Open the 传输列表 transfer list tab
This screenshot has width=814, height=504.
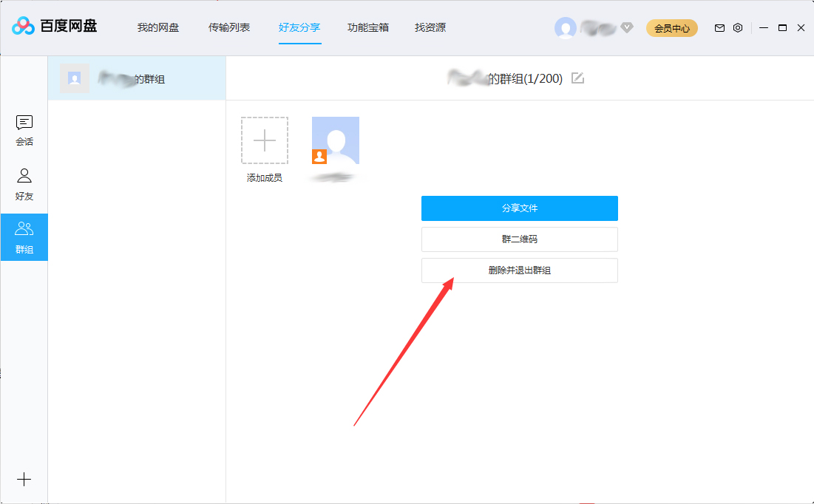pyautogui.click(x=229, y=27)
